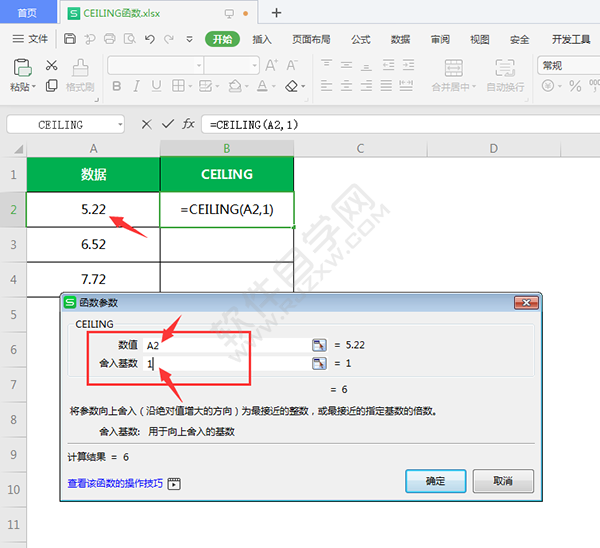Click the Eraser clear icon
Viewport: 600px width, 548px height.
coord(292,86)
